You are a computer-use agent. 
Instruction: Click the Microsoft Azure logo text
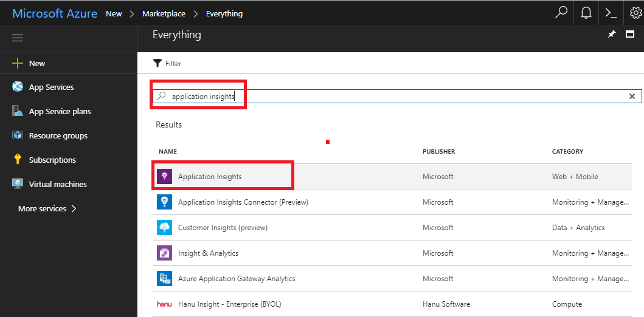[55, 13]
